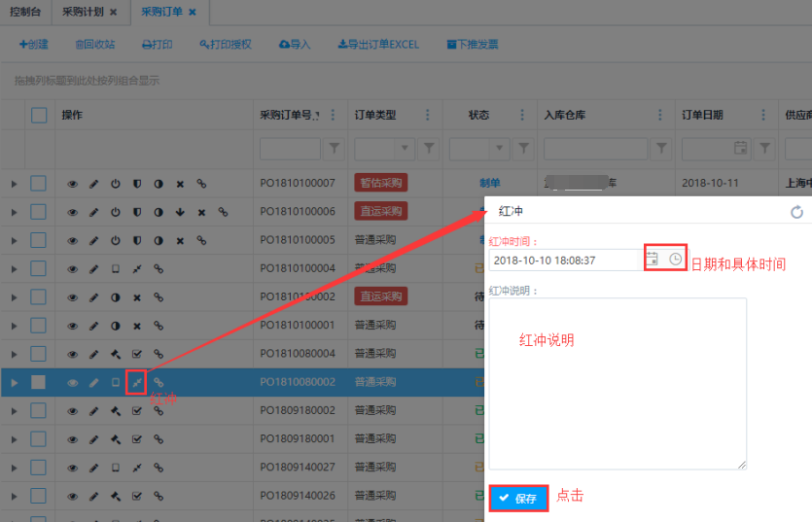Click the filter icon under 采购订单号 column

[335, 149]
